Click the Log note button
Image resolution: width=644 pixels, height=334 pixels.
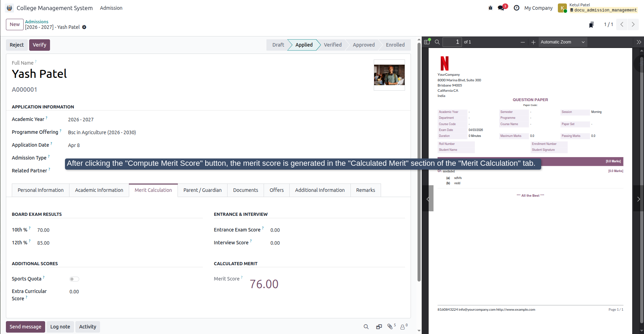[x=60, y=327]
